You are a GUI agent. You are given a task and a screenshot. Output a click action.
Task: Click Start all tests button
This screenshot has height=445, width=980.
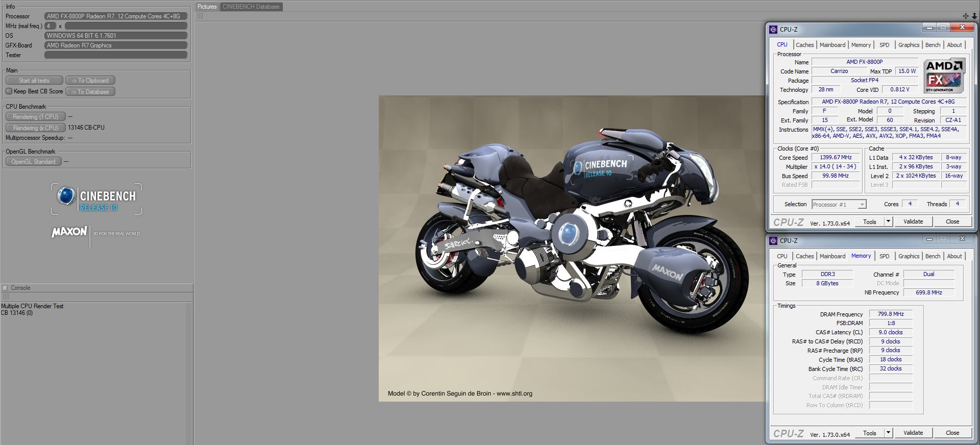[x=34, y=81]
